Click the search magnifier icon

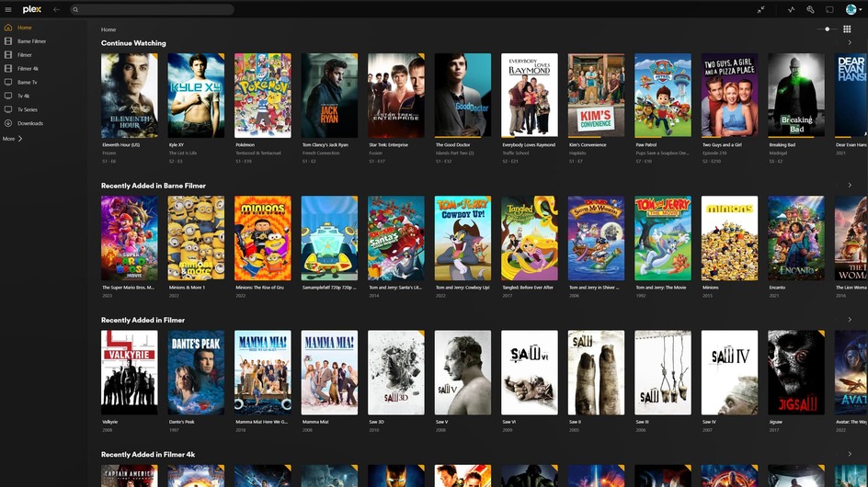click(x=75, y=9)
